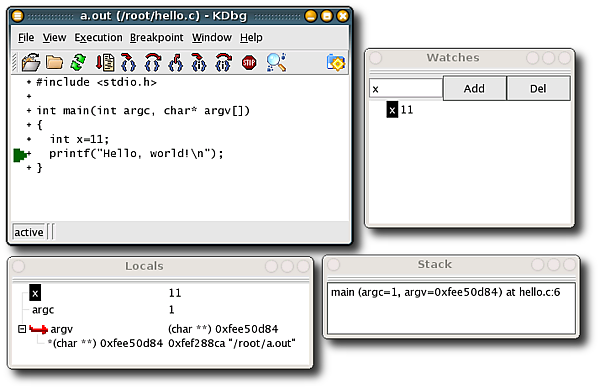Collapse the argv tree node in Locals

(x=22, y=329)
